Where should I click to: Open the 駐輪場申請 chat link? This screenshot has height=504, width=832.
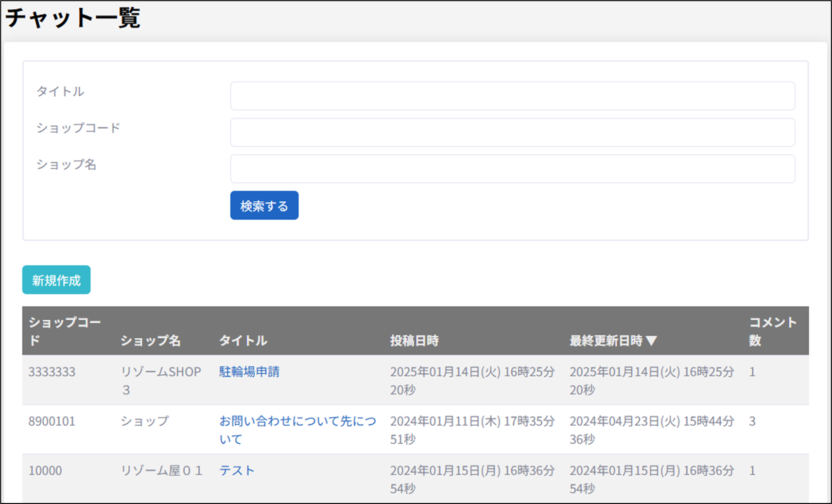pos(249,372)
